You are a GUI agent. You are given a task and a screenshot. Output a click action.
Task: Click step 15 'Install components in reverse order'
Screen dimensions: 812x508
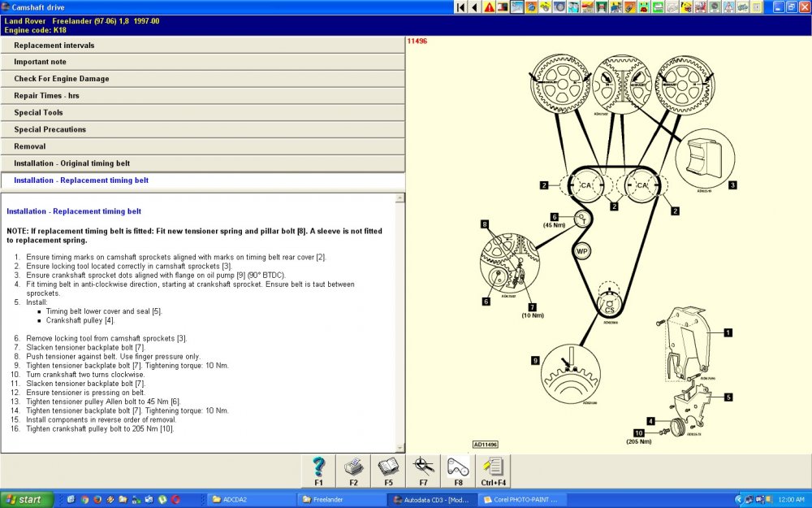(101, 420)
